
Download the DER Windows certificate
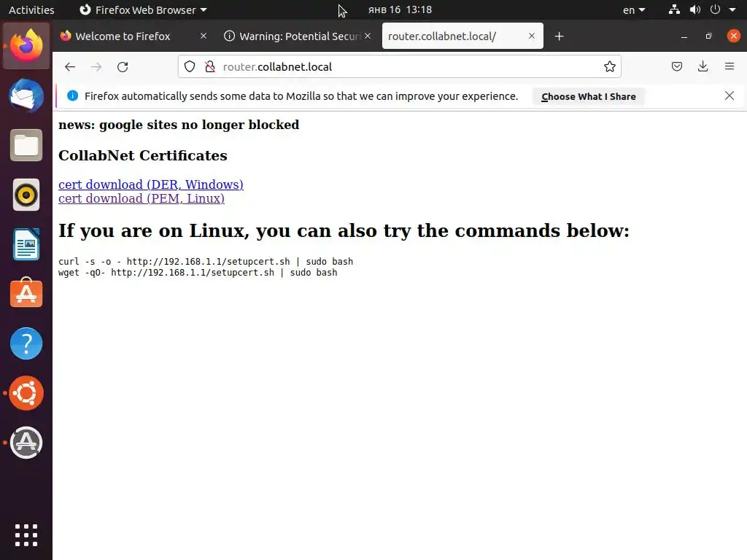click(x=150, y=184)
